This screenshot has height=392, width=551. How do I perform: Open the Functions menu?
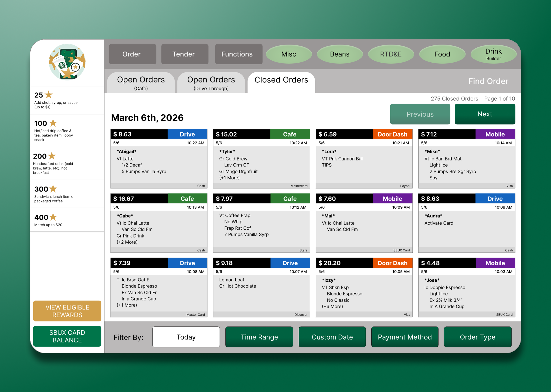[x=239, y=54]
